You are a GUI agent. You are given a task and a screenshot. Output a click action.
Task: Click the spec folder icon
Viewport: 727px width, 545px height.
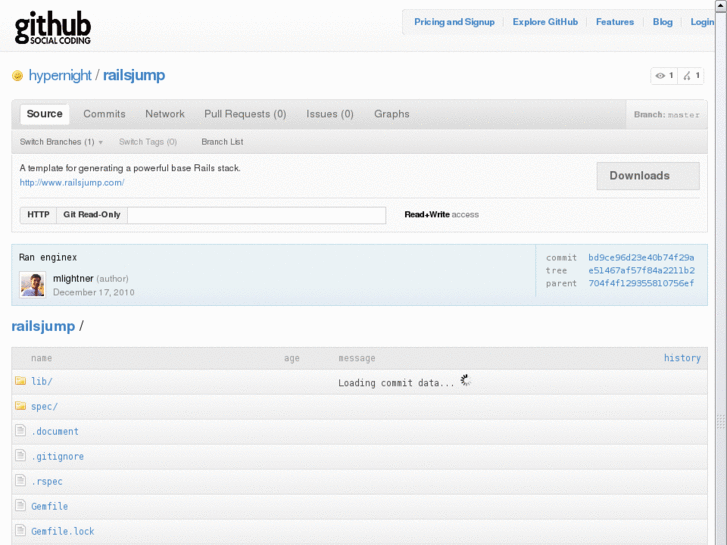click(x=20, y=406)
